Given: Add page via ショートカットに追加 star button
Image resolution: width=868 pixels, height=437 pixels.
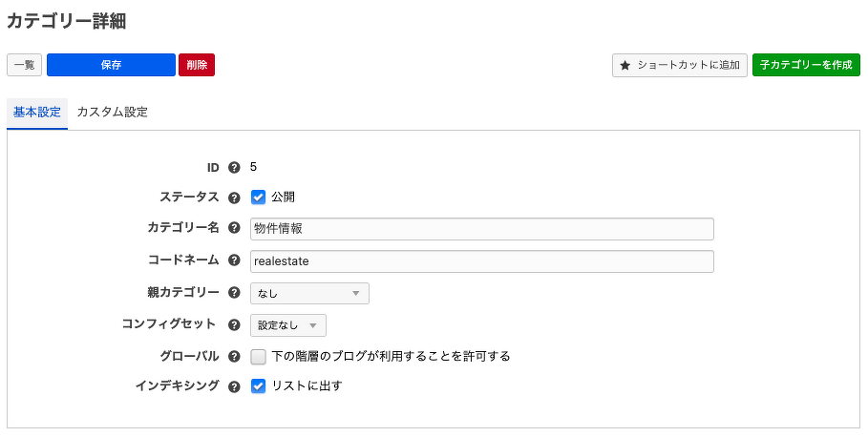Looking at the screenshot, I should 680,65.
